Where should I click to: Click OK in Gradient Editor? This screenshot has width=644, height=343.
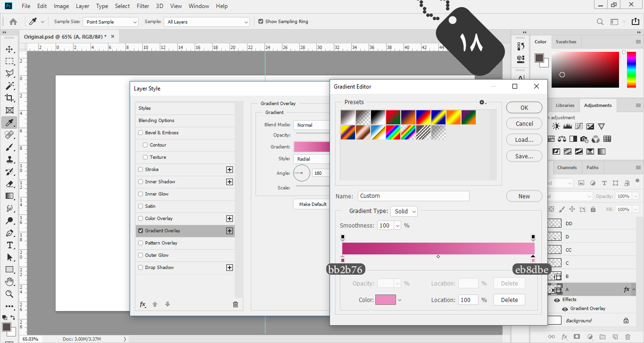point(524,108)
